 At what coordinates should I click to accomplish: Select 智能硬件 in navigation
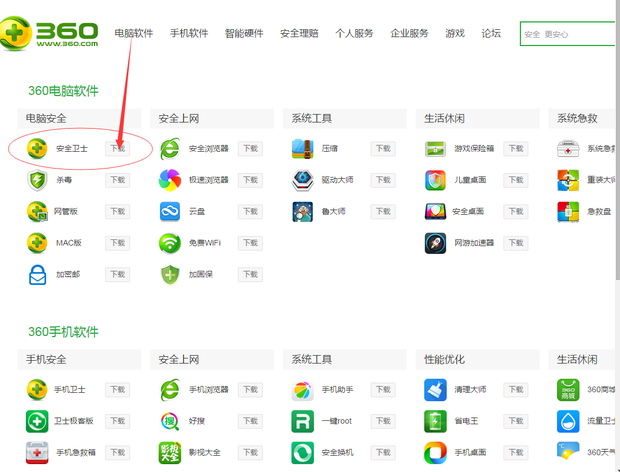pyautogui.click(x=244, y=33)
